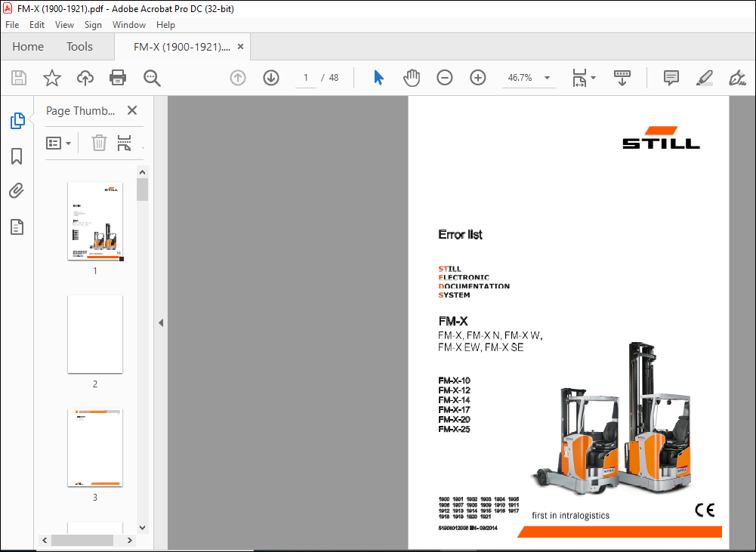756x552 pixels.
Task: Expand fit page tool dropdown arrow
Action: click(593, 78)
